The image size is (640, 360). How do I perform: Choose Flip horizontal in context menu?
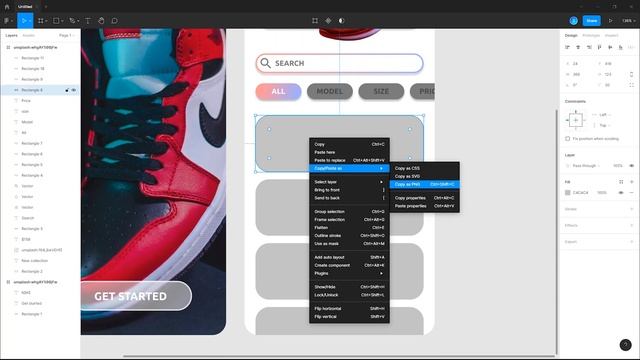pos(349,309)
